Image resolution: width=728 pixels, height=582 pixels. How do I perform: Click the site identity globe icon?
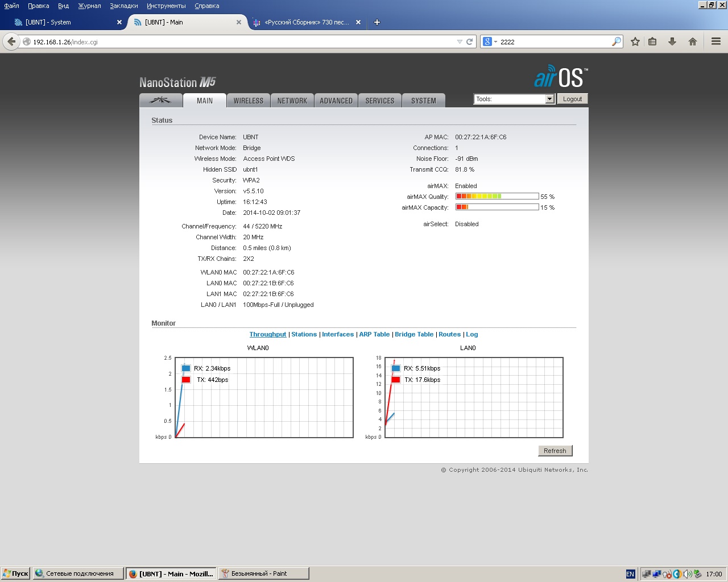coord(26,41)
